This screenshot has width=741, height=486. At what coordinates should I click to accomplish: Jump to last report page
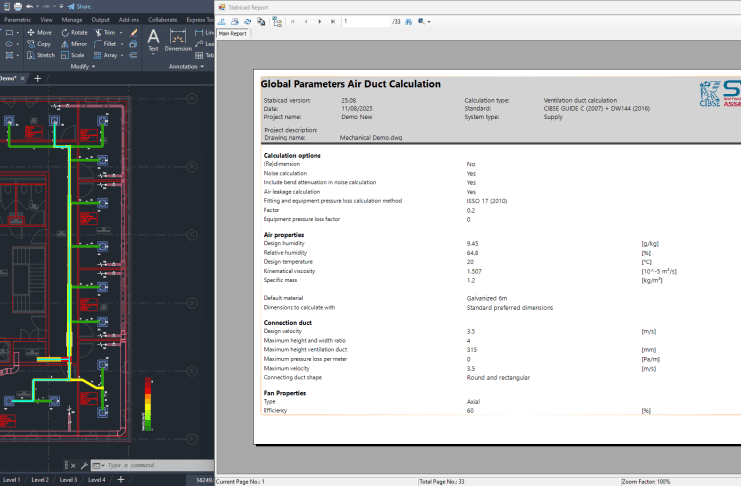point(334,20)
